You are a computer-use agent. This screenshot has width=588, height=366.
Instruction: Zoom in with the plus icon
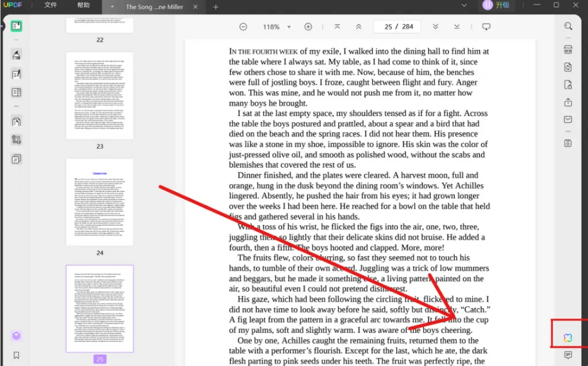pyautogui.click(x=308, y=26)
